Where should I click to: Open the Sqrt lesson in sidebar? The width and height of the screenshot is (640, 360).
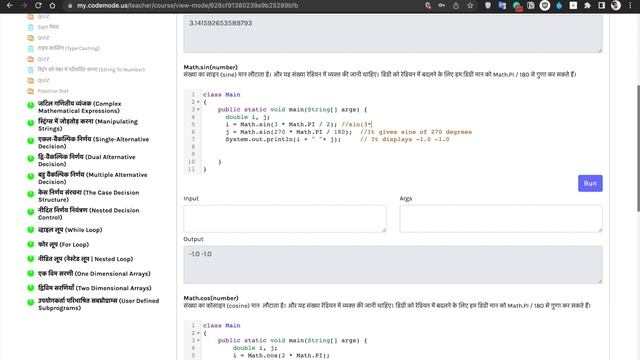pos(48,27)
